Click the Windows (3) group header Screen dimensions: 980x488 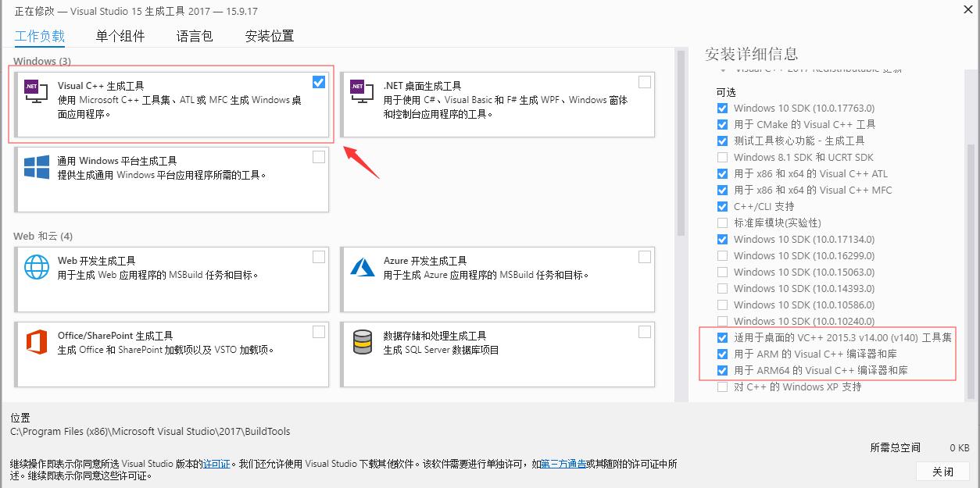(42, 61)
